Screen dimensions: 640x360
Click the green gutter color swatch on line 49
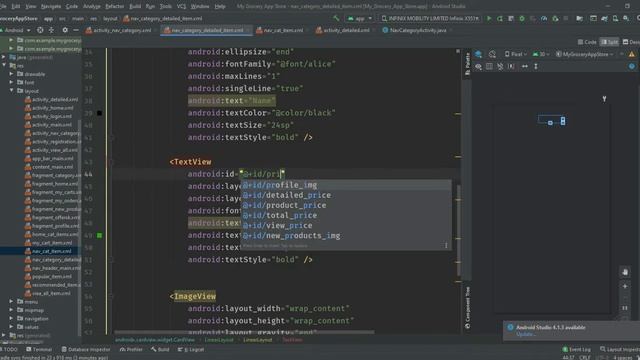point(100,236)
